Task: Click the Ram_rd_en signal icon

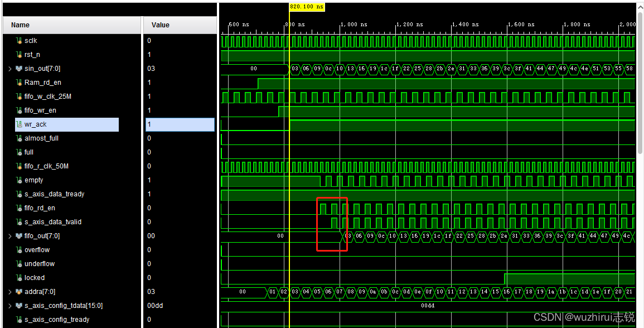Action: point(19,83)
